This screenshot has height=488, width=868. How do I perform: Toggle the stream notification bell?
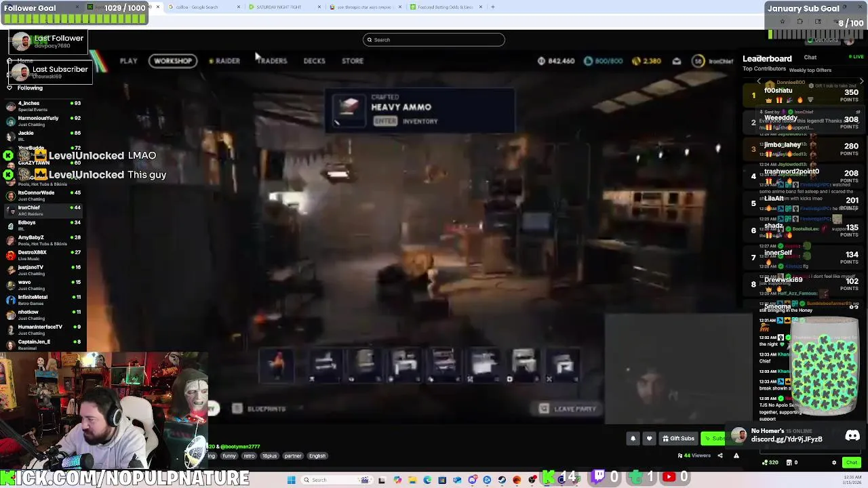[633, 439]
